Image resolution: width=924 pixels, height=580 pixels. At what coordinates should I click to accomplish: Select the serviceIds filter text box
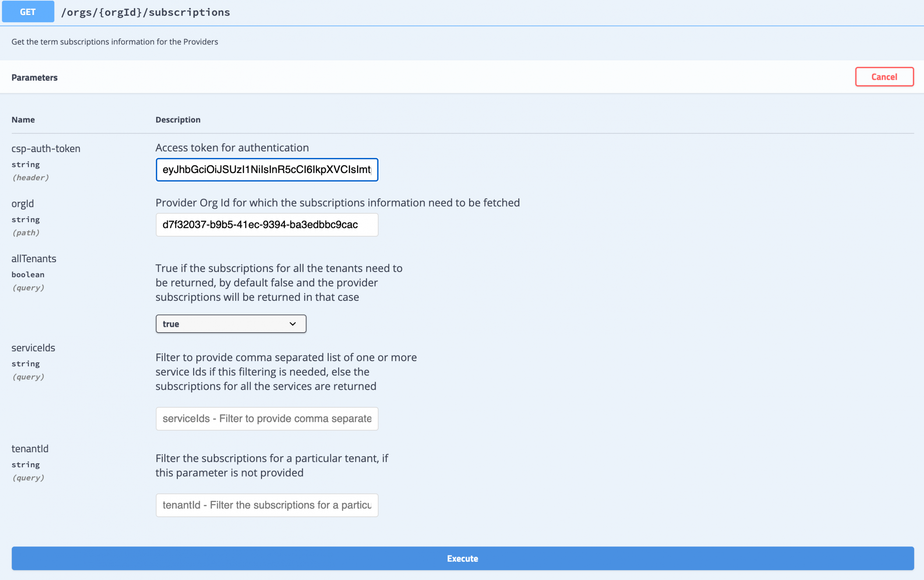tap(266, 419)
